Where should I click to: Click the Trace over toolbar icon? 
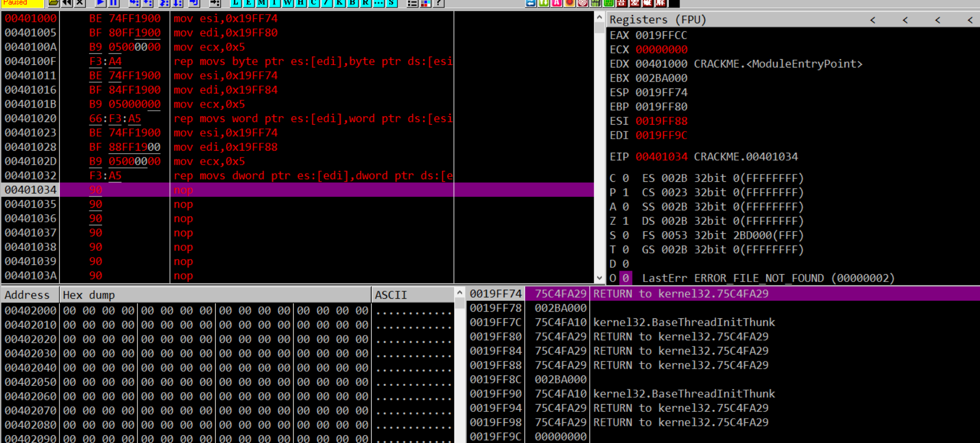point(177,3)
